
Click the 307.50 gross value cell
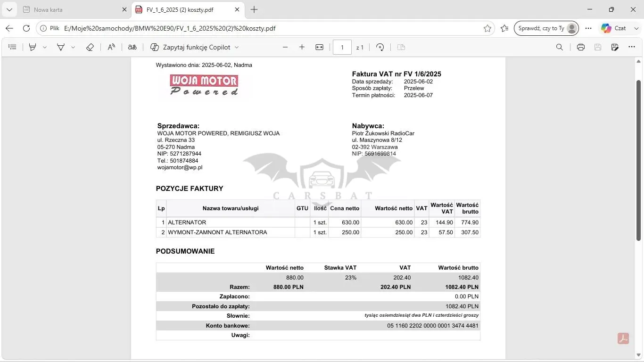pyautogui.click(x=468, y=232)
